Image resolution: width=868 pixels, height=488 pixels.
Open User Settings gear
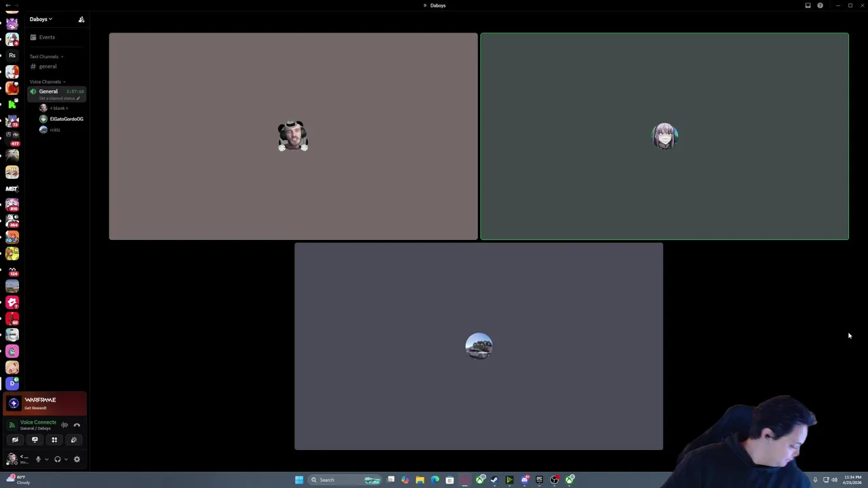click(77, 460)
